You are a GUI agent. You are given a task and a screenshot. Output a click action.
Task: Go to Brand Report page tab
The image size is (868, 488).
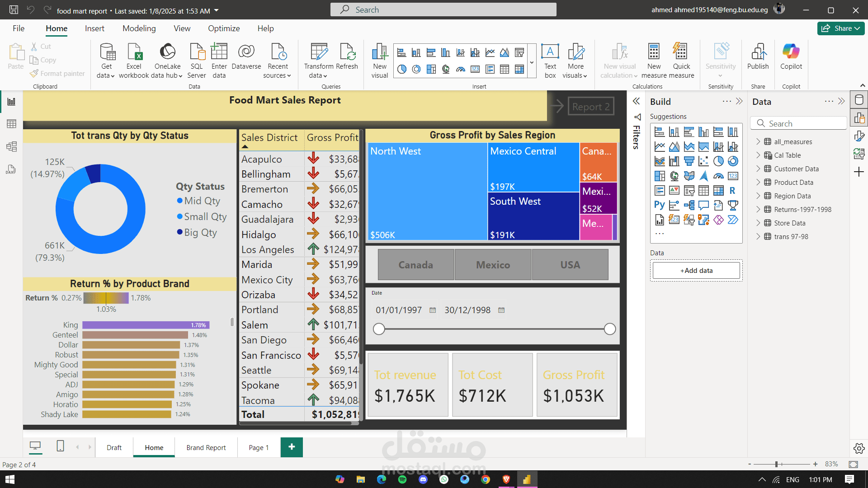(x=206, y=447)
